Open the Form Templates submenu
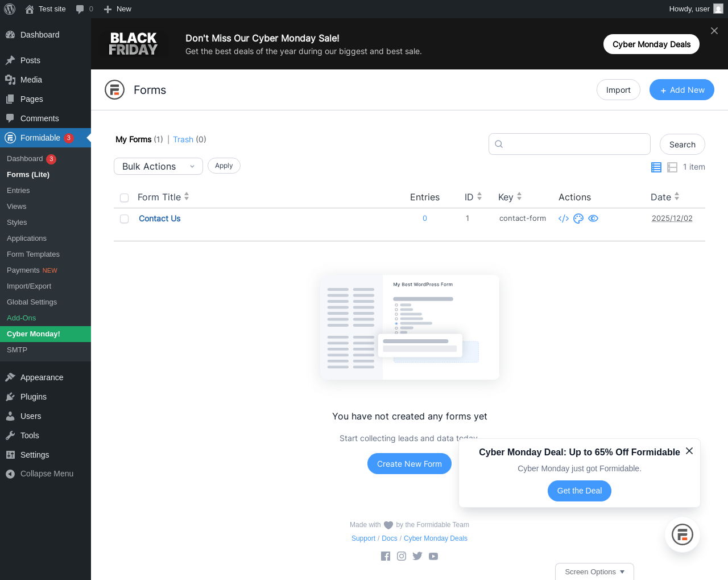Image resolution: width=728 pixels, height=580 pixels. 45,254
